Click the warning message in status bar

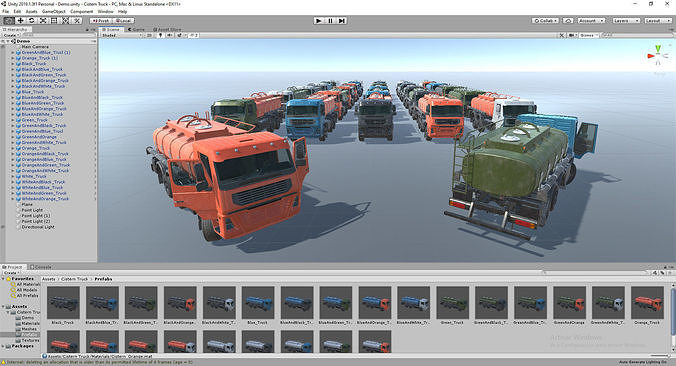pyautogui.click(x=98, y=362)
